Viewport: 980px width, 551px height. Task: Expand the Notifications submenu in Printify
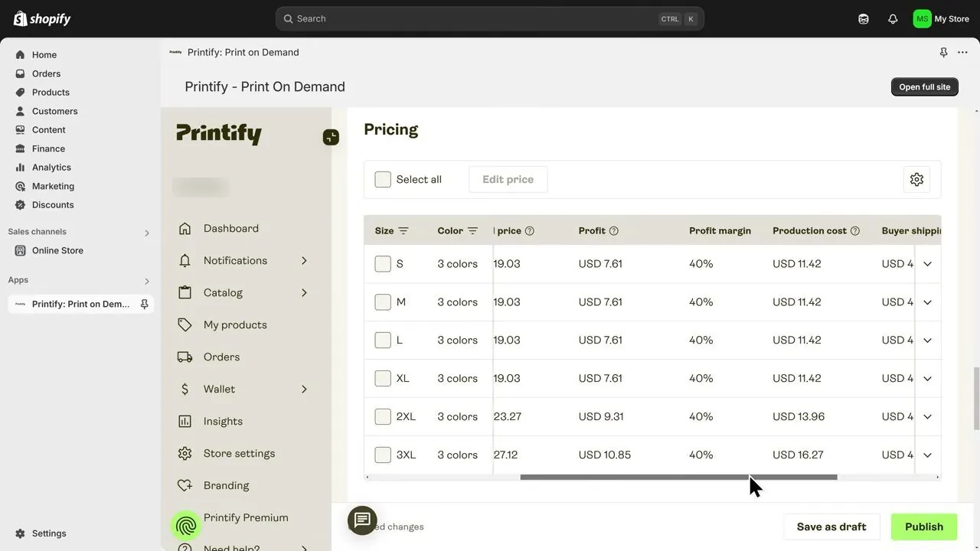coord(304,260)
